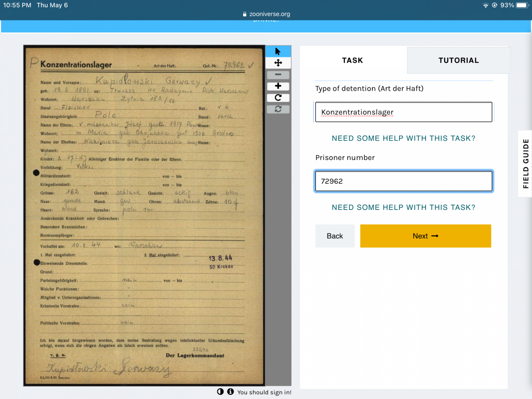Open subject info icon below image
The image size is (532, 399).
point(230,392)
